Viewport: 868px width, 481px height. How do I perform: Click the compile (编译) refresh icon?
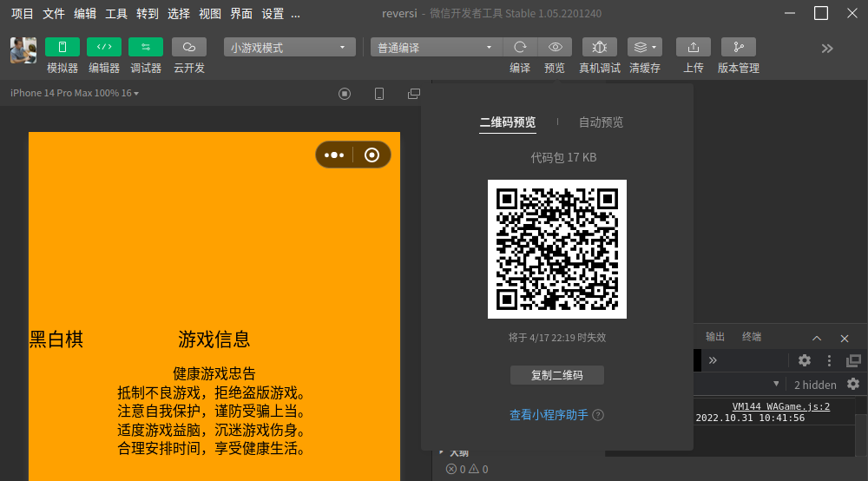(520, 47)
